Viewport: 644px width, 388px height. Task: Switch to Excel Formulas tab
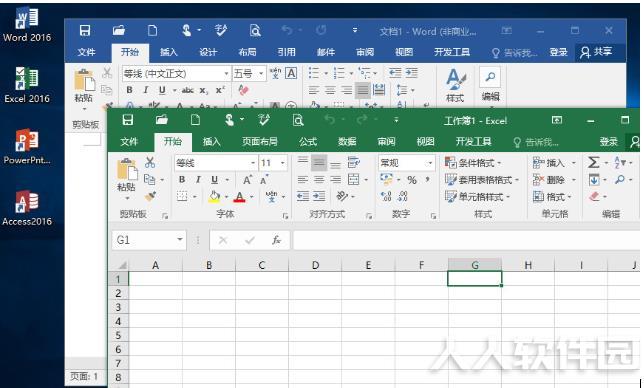pyautogui.click(x=308, y=142)
